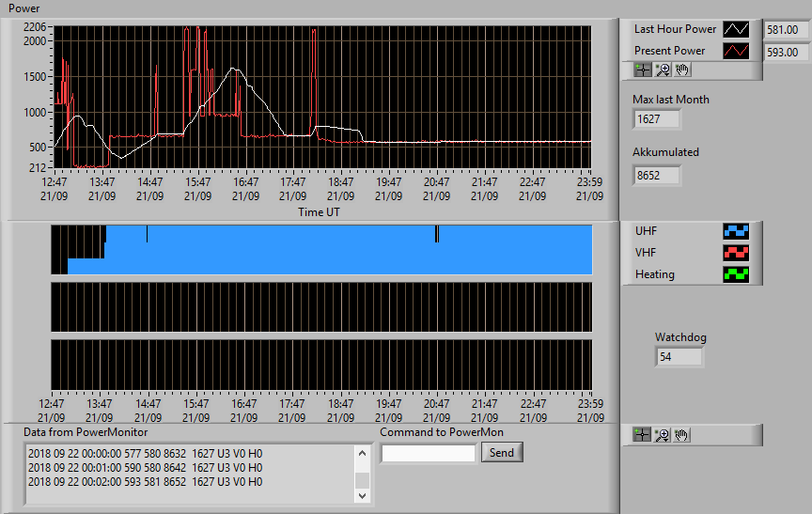
Task: Select the zoom tool in the bottom graph palette
Action: 662,435
